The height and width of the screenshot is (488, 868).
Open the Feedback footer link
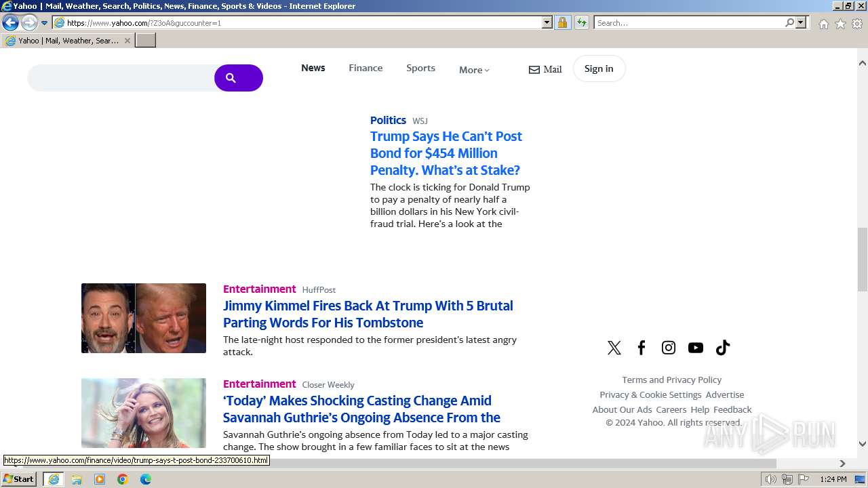pyautogui.click(x=732, y=409)
